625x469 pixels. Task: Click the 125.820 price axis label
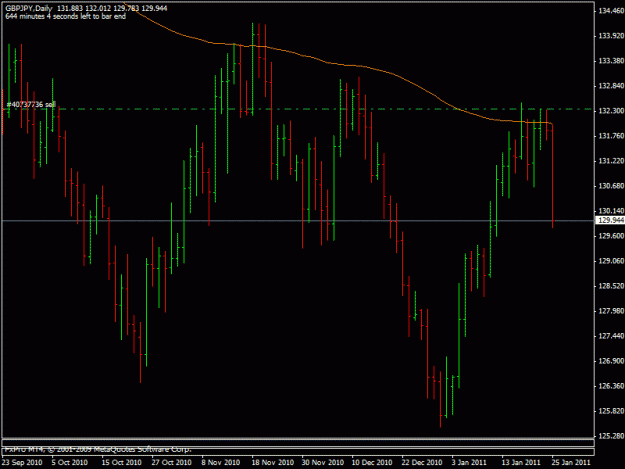[611, 411]
